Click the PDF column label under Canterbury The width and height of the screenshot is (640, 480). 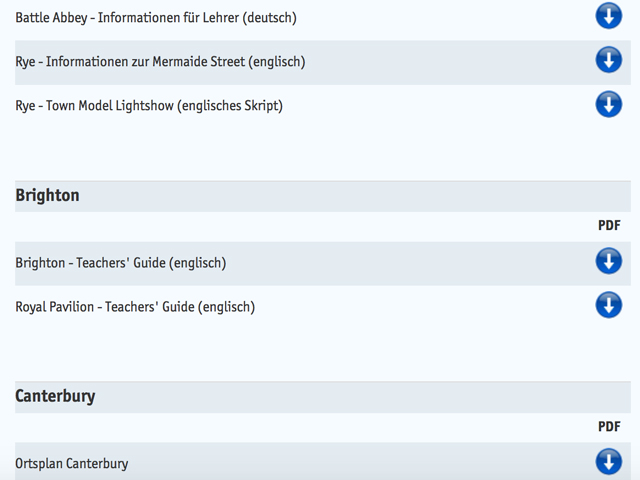(x=609, y=427)
